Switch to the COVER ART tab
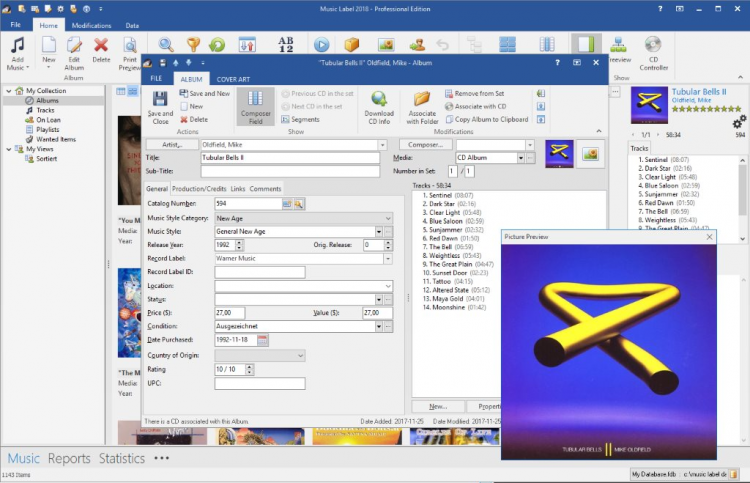 pyautogui.click(x=233, y=79)
